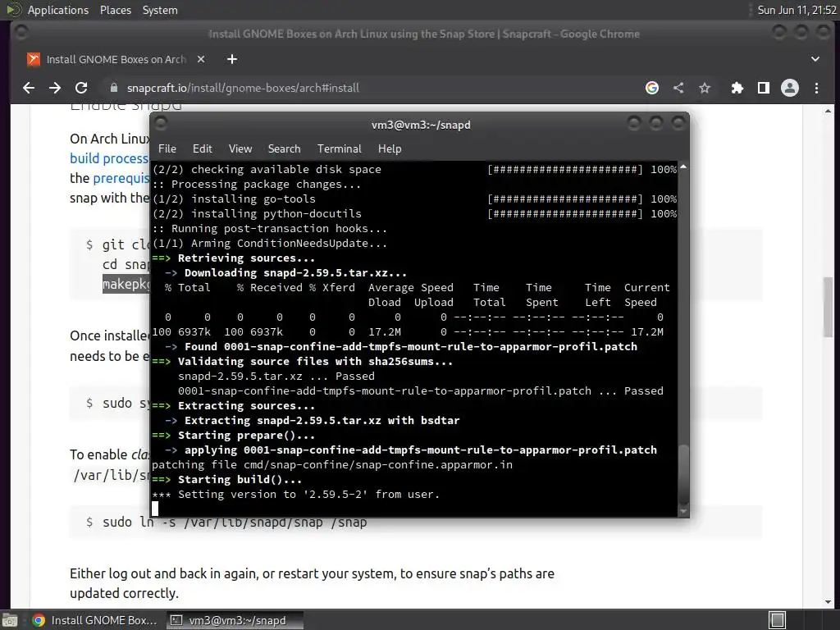840x630 pixels.
Task: Click the terminal scrollbar thumb
Action: pyautogui.click(x=683, y=473)
